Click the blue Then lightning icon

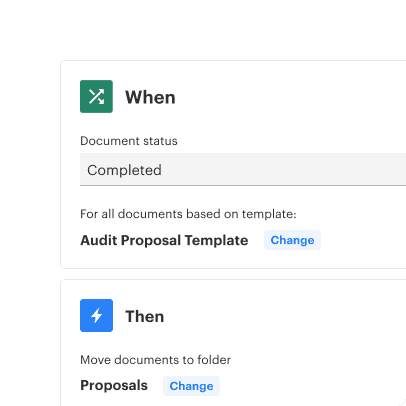pos(96,315)
